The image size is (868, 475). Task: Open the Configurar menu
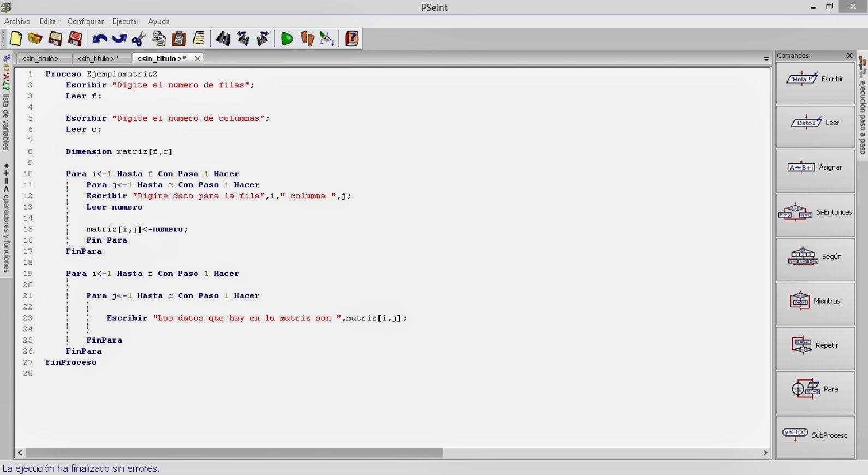coord(86,21)
